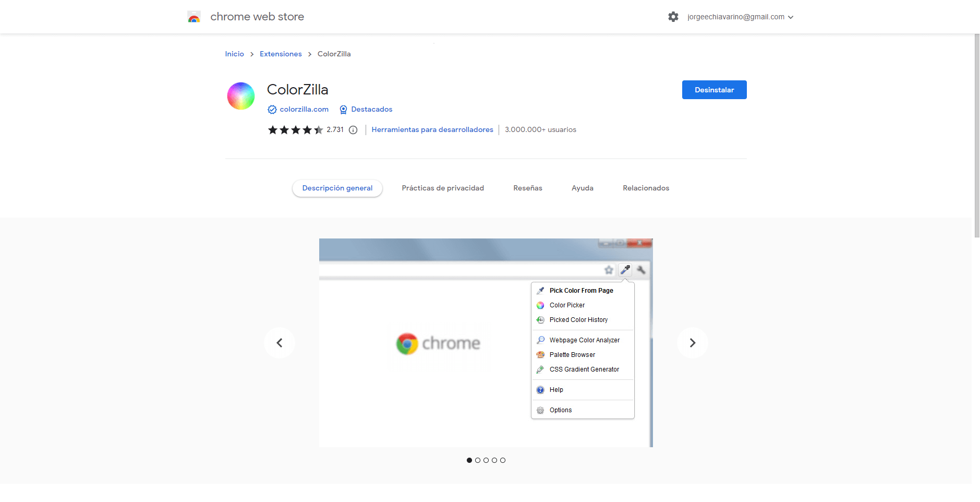Screen dimensions: 980x502
Task: Click the 2.731 ratings count
Action: 335,130
